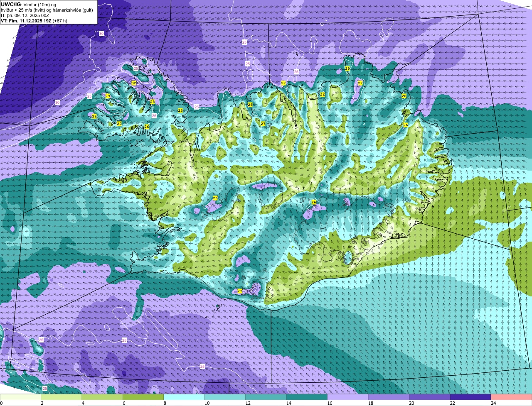Click the title line 'UWC/IG: Vindur (10m) og'
The width and height of the screenshot is (532, 406).
pos(29,4)
